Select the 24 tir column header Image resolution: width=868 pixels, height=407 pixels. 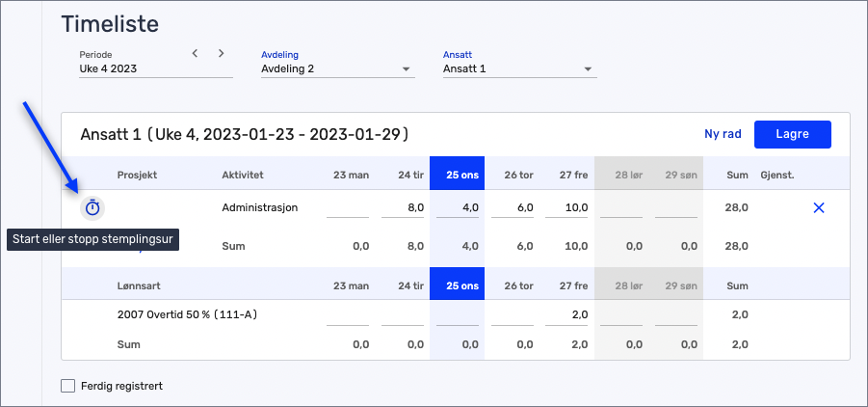(x=402, y=176)
